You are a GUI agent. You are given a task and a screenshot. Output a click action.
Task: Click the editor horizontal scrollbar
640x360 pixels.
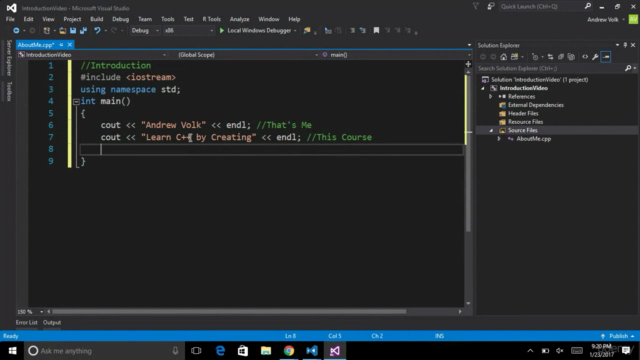[x=229, y=311]
